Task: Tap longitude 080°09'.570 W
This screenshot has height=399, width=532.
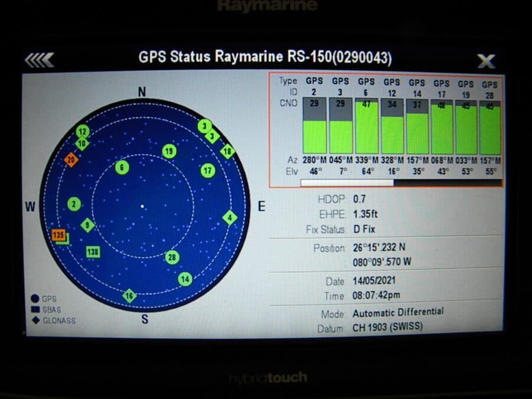Action: [382, 262]
